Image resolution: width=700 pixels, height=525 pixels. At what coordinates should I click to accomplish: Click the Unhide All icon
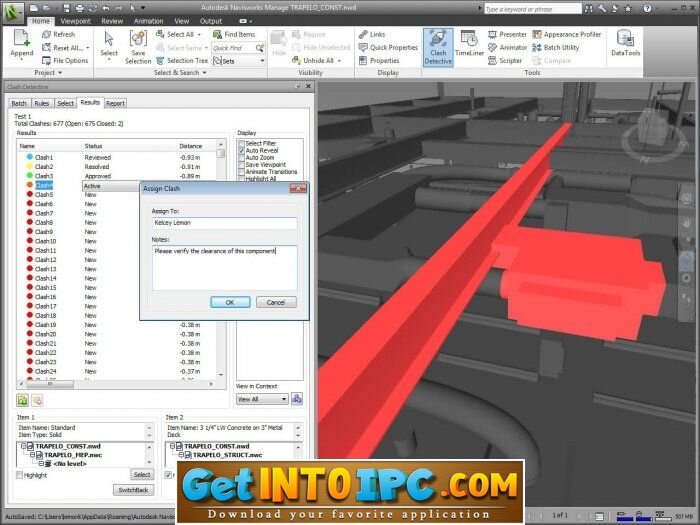[x=296, y=60]
